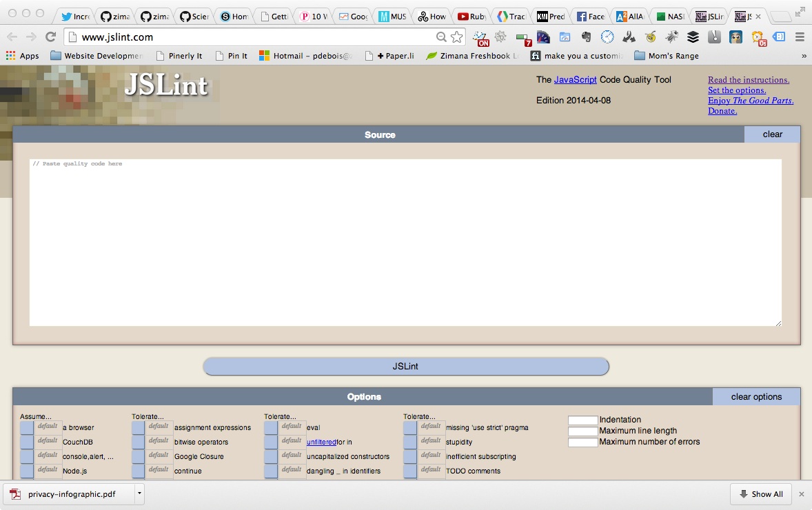
Task: Switch to the Facebook tab
Action: coord(591,16)
